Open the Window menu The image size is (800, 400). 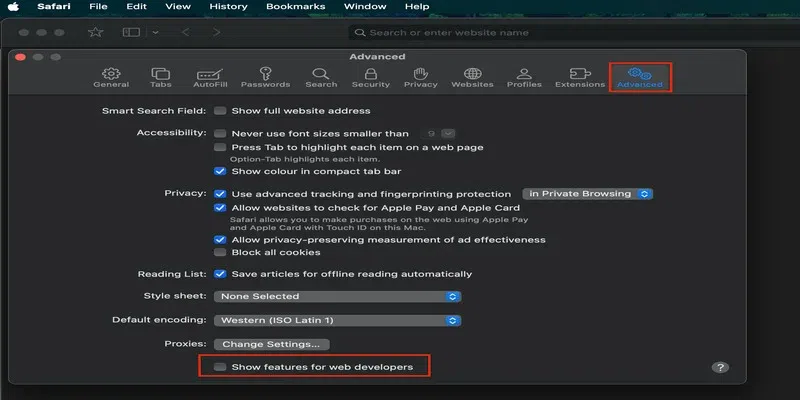click(365, 7)
